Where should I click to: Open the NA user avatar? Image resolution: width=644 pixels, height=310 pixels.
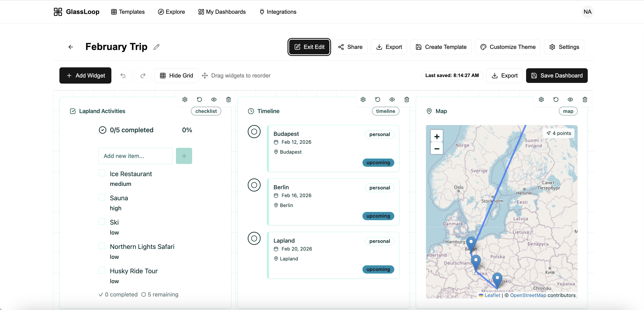(587, 12)
